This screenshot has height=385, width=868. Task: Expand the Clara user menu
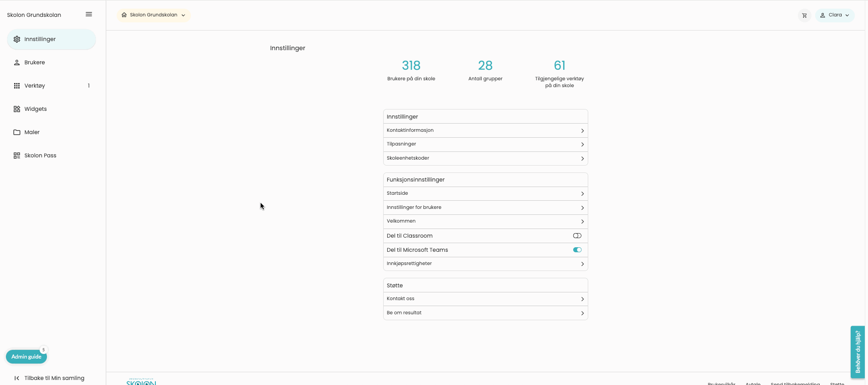[834, 15]
